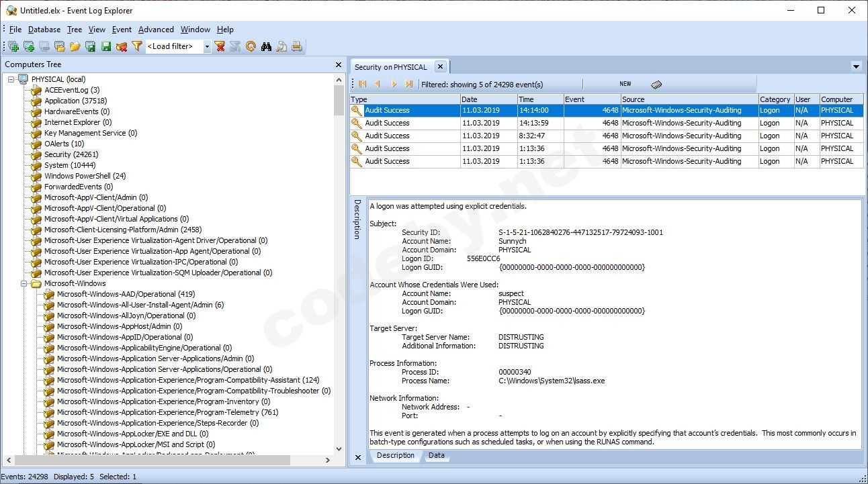Click the Clear filter red X funnel icon

coord(220,46)
